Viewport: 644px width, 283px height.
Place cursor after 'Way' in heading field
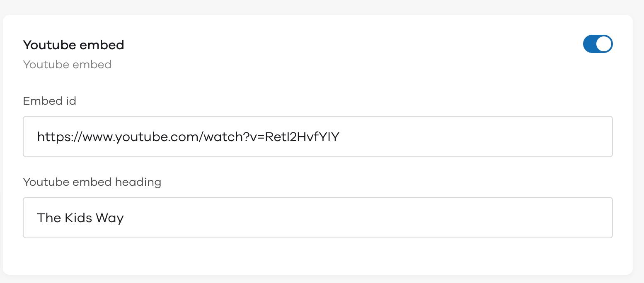tap(124, 218)
